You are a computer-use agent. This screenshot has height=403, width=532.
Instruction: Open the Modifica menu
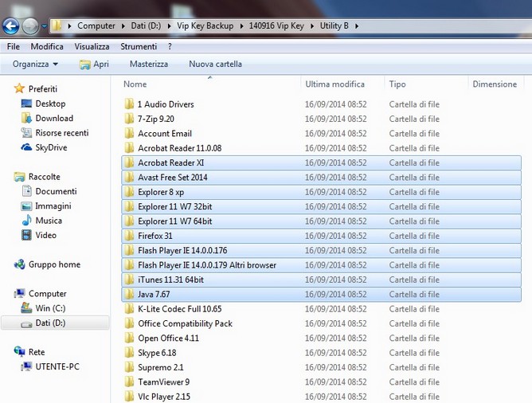(x=47, y=46)
